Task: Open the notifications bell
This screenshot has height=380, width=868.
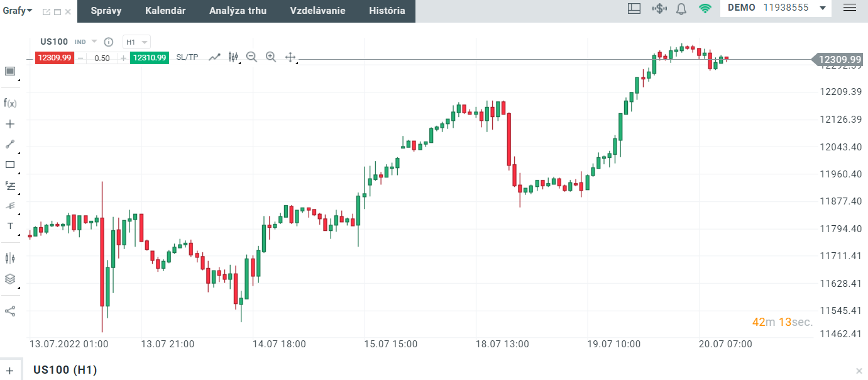Action: (x=681, y=9)
